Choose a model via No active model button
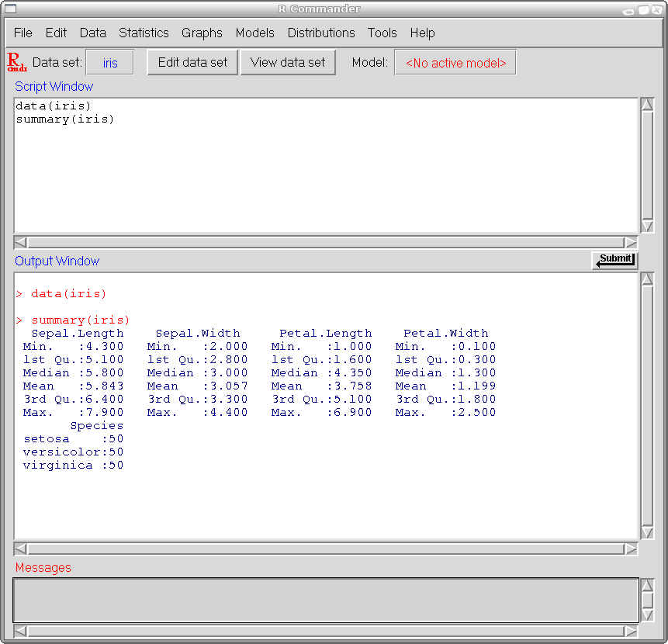The height and width of the screenshot is (644, 668). pos(455,63)
